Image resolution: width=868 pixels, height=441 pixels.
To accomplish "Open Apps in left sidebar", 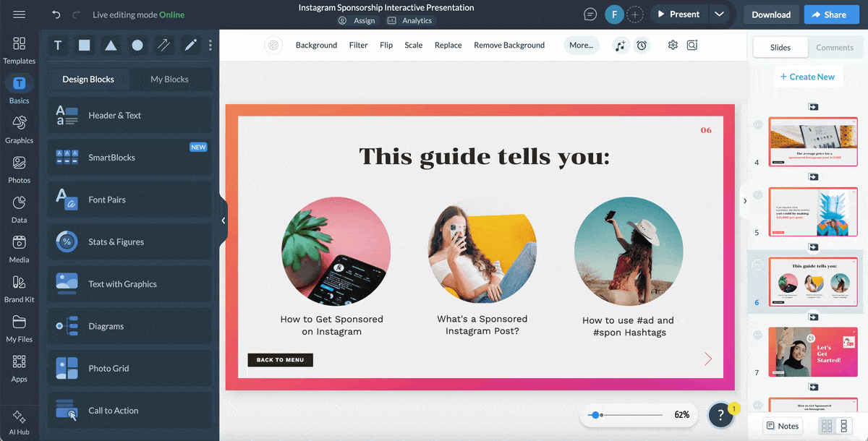I will (x=20, y=368).
